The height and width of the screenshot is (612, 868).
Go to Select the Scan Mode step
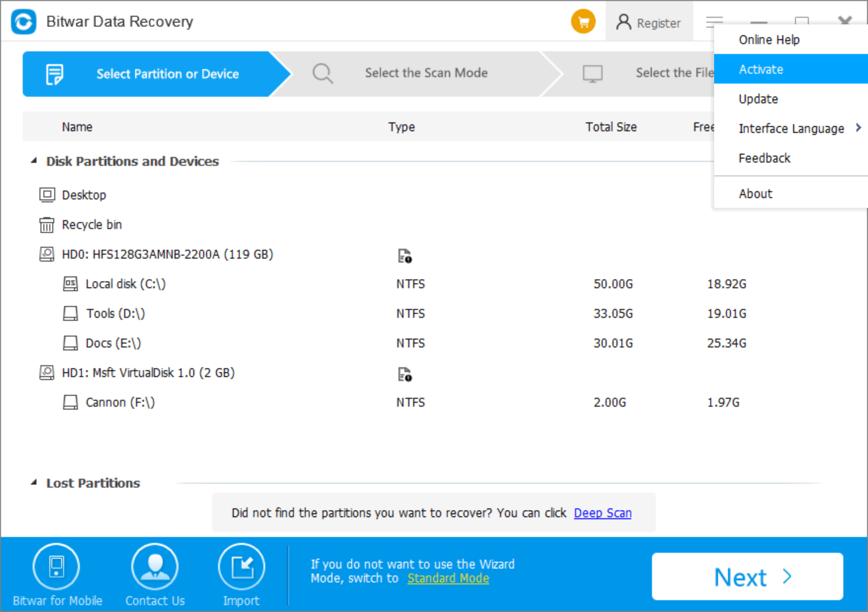(417, 74)
